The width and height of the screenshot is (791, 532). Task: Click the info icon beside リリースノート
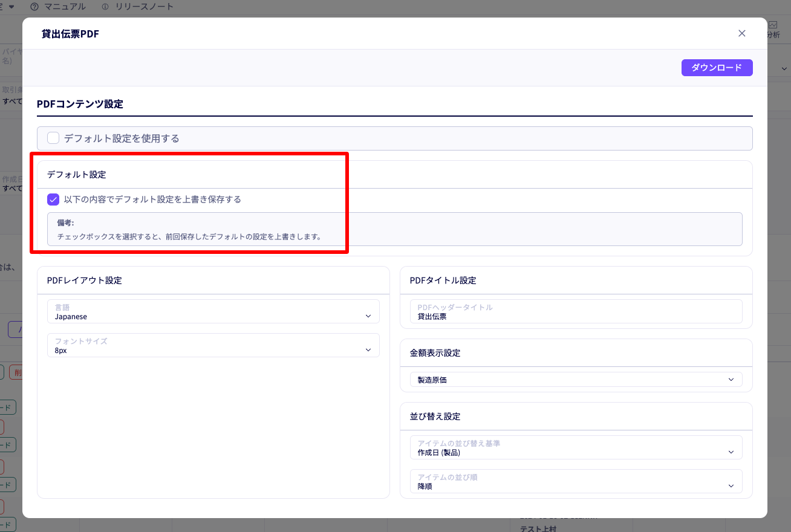(x=105, y=7)
